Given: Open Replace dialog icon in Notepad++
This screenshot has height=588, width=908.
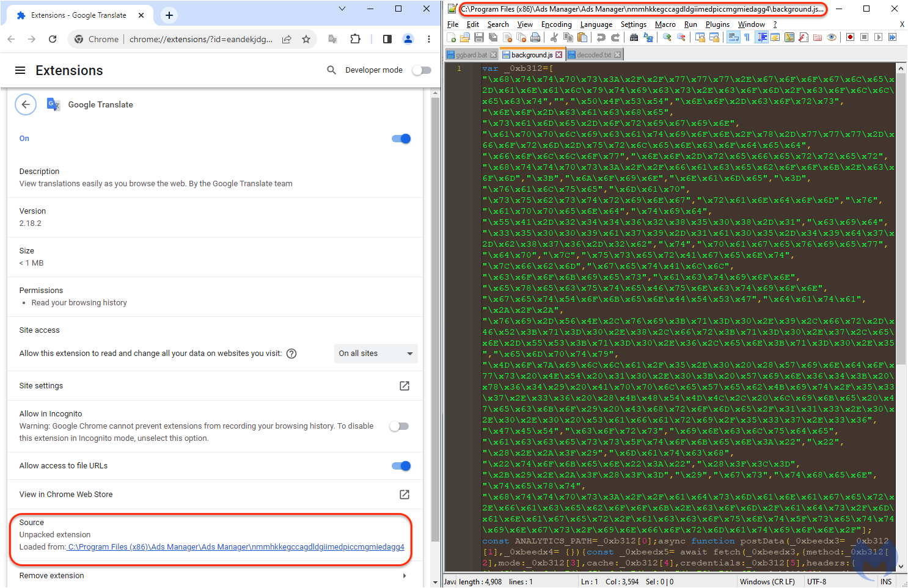Looking at the screenshot, I should (648, 37).
